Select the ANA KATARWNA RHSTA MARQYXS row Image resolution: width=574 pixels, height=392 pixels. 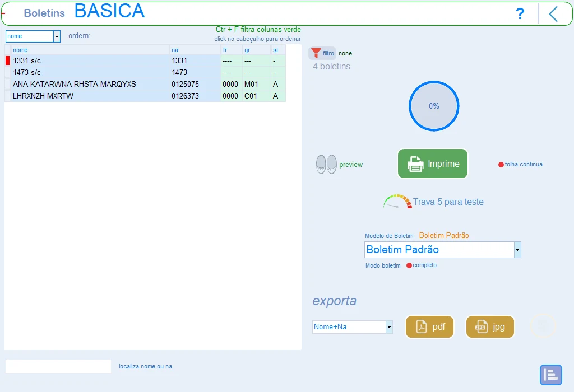coord(145,84)
